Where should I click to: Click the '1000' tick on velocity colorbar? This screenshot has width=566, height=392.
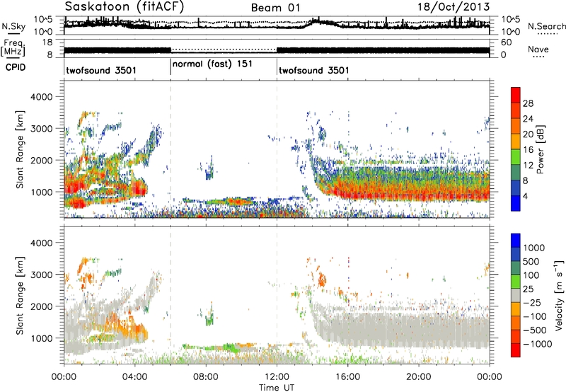533,248
